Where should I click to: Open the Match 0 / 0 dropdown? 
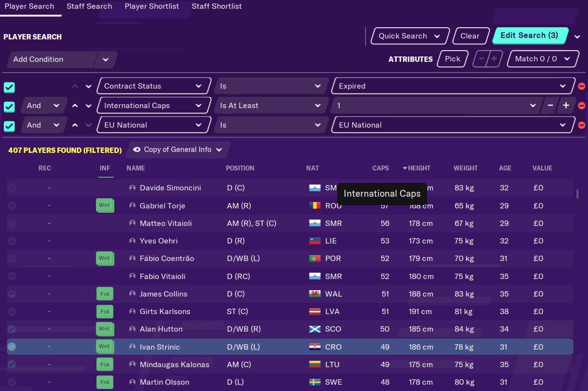click(x=542, y=59)
